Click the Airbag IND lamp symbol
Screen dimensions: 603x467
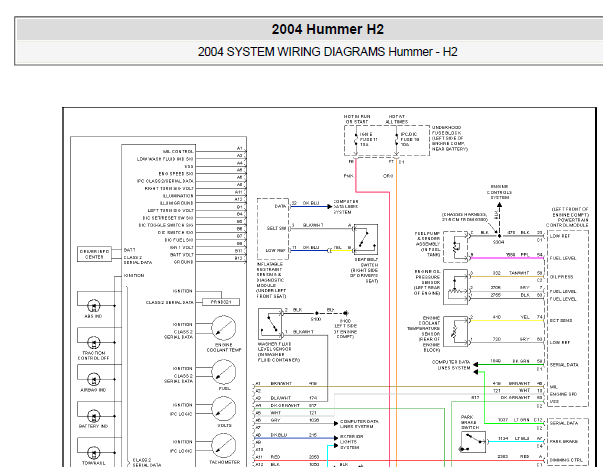(93, 379)
